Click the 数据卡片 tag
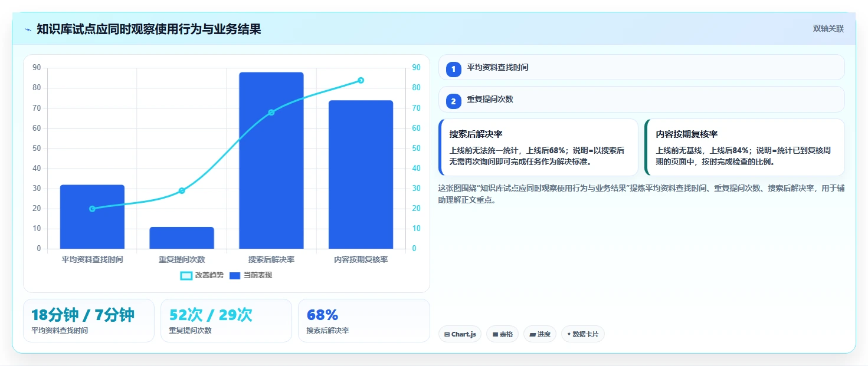Screen dimensions: 868x366 point(583,334)
